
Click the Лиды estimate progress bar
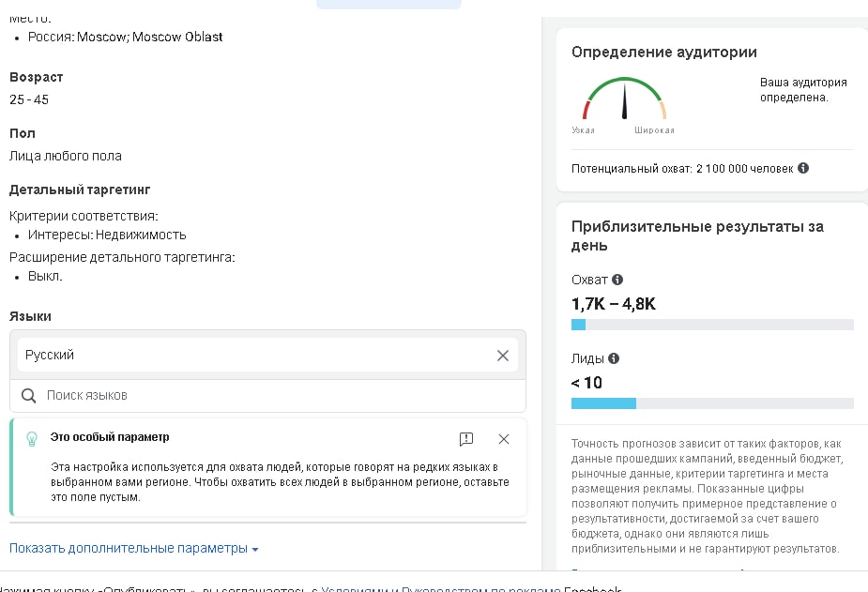click(x=712, y=403)
